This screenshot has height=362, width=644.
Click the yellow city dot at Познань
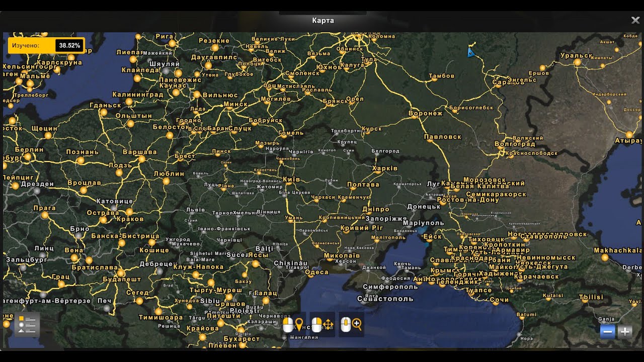tap(80, 160)
